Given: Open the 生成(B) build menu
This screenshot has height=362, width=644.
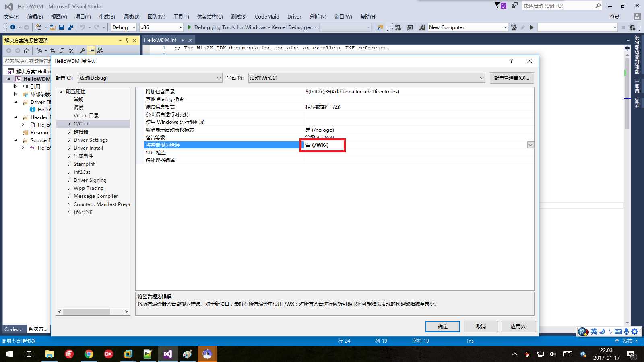Looking at the screenshot, I should 107,16.
